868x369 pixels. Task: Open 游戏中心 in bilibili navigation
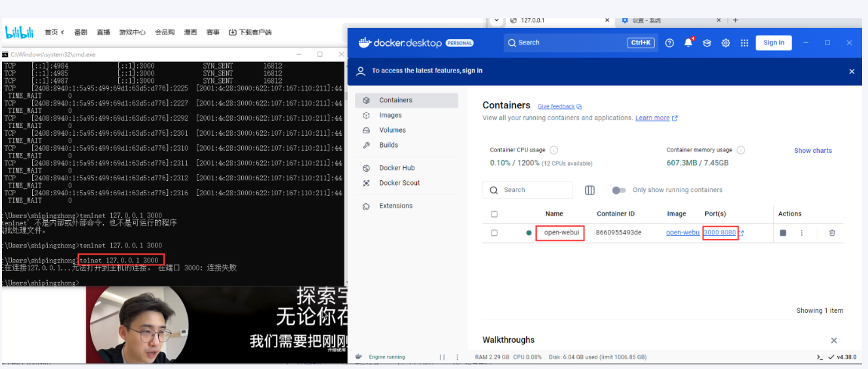(x=132, y=32)
